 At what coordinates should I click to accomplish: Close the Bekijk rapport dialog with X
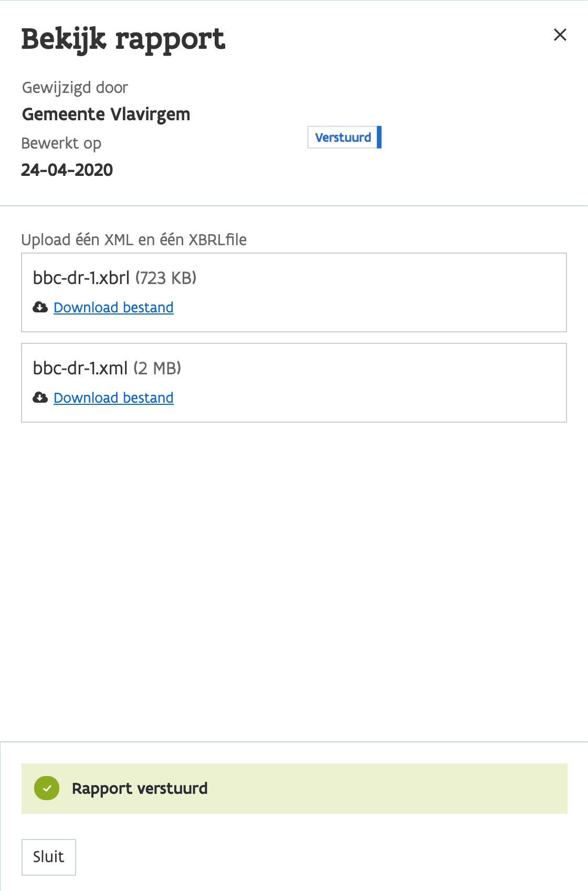pyautogui.click(x=560, y=35)
